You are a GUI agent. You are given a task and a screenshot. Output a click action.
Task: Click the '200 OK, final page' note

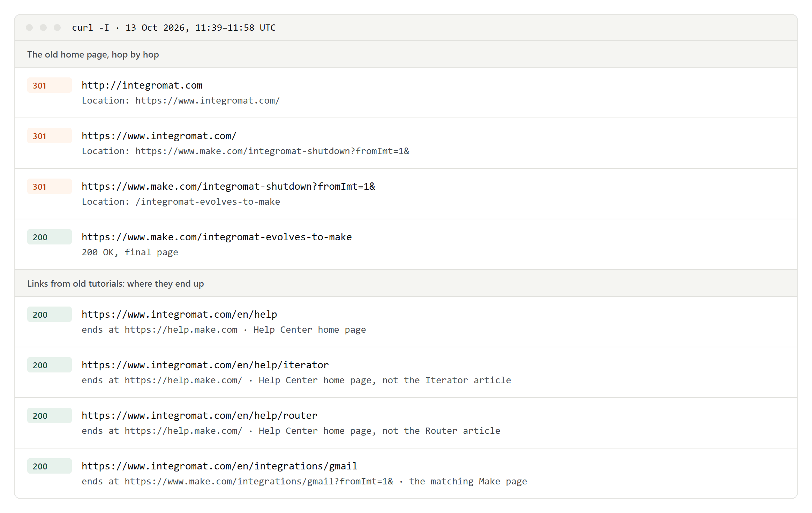click(x=130, y=252)
